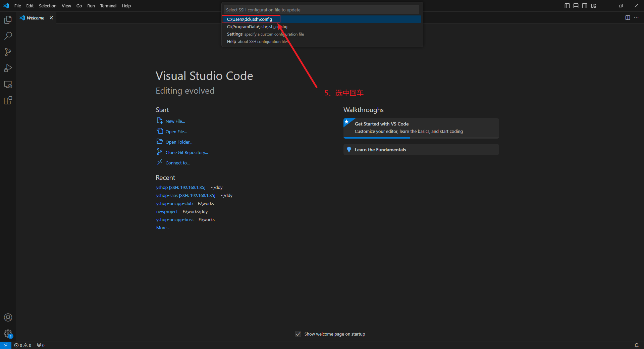Viewport: 644px width, 349px height.
Task: Show errors and warnings in status bar
Action: click(x=23, y=345)
